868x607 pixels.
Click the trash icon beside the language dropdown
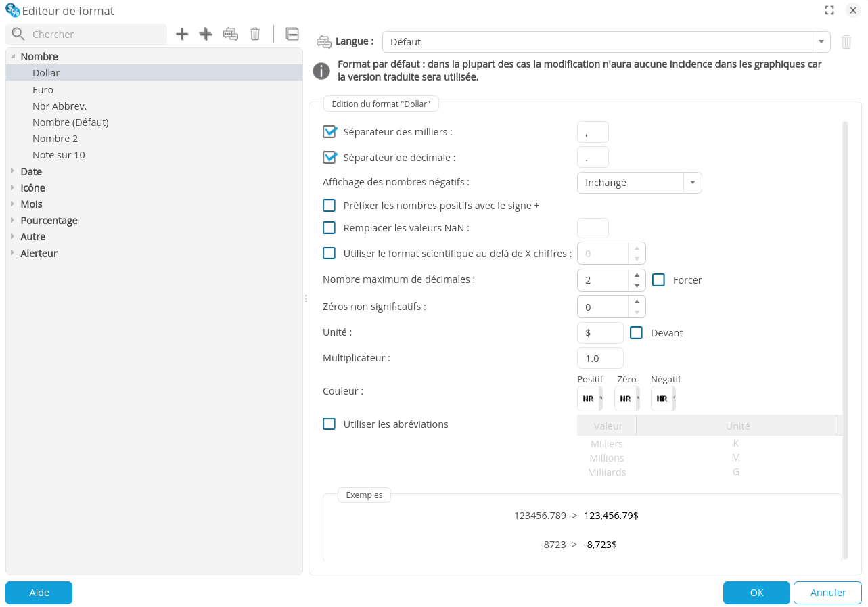(846, 41)
